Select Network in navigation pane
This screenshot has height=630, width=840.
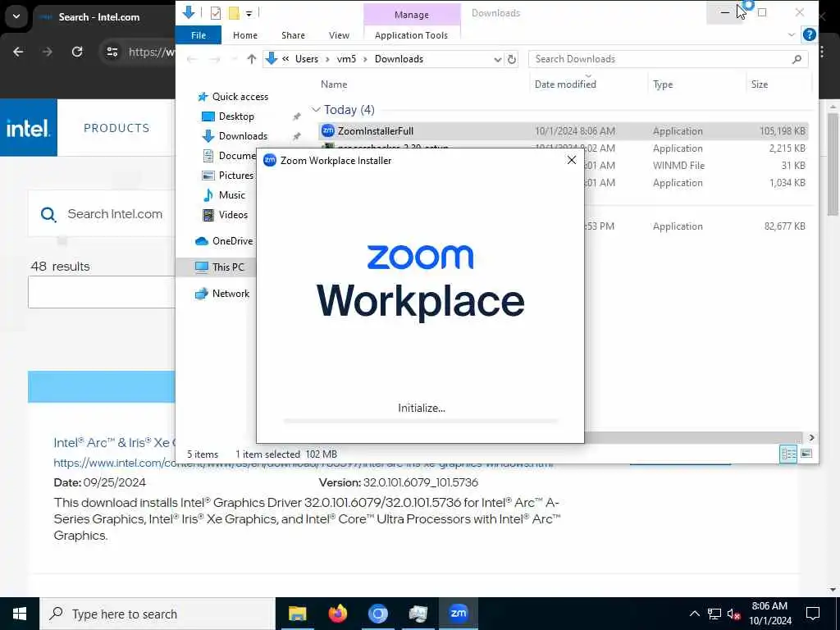231,294
